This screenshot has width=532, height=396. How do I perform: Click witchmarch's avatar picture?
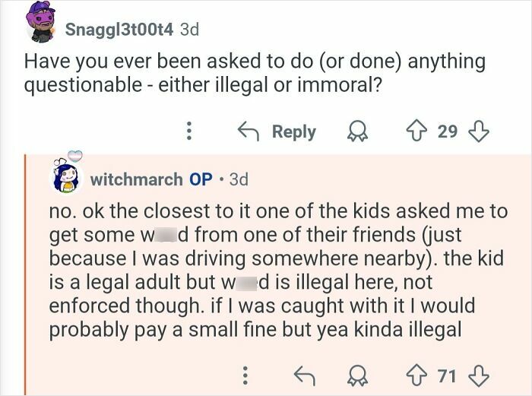coord(68,178)
